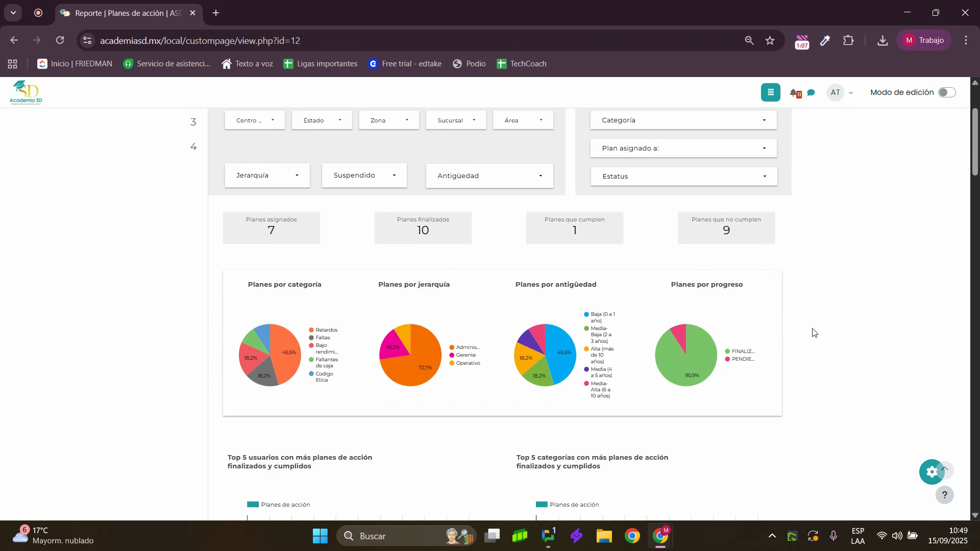This screenshot has width=980, height=551.
Task: Open the chat messages bubble icon
Action: tap(811, 93)
